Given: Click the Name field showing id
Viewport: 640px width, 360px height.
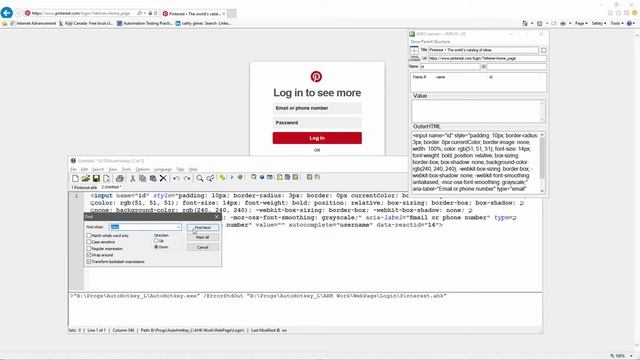Looking at the screenshot, I should [450, 67].
